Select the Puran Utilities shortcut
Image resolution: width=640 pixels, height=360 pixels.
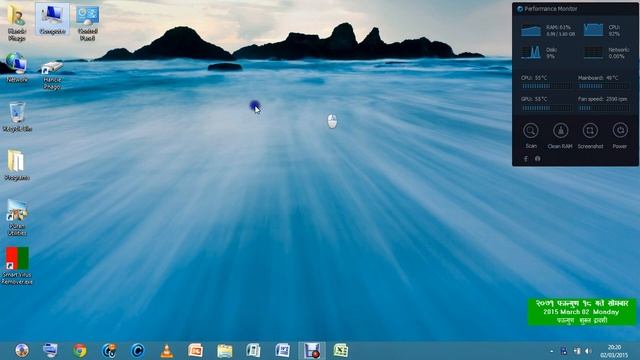[17, 218]
